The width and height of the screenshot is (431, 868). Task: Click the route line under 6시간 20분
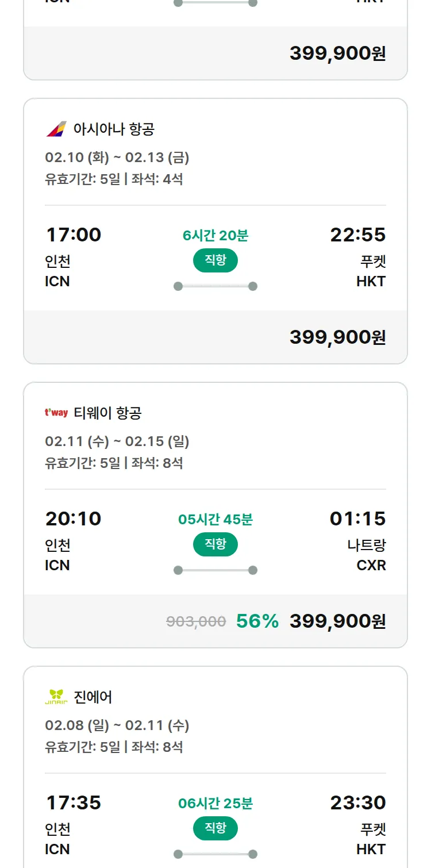coord(215,286)
